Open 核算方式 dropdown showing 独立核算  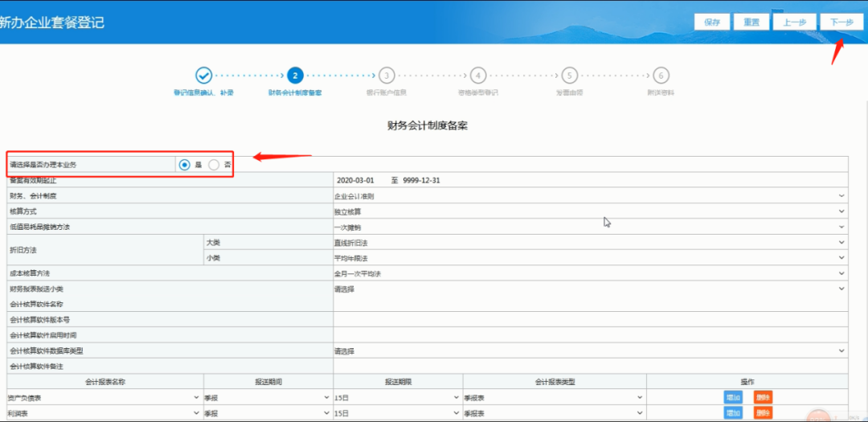[590, 211]
